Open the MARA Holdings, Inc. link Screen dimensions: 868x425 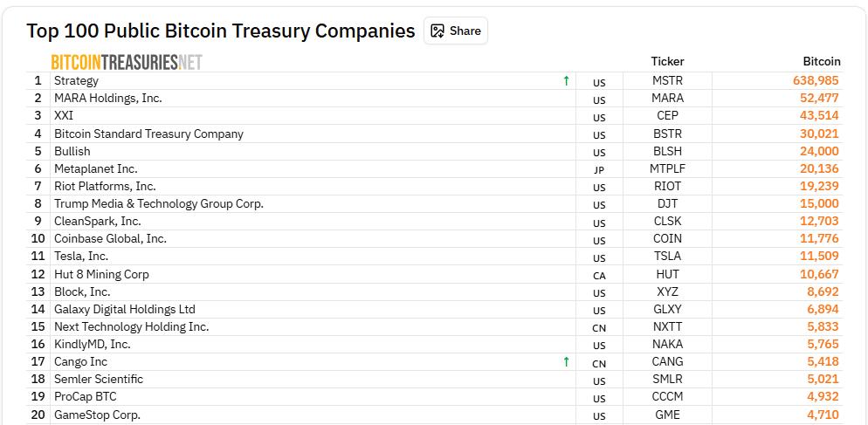[x=108, y=99]
